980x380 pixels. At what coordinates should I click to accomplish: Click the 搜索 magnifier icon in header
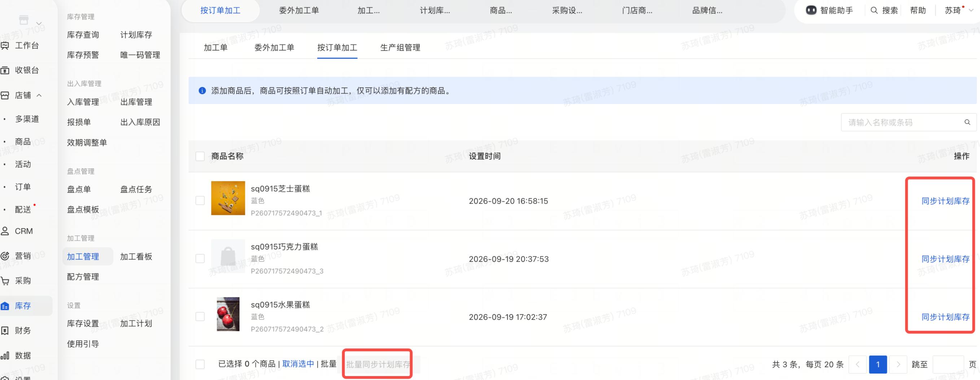(x=874, y=10)
